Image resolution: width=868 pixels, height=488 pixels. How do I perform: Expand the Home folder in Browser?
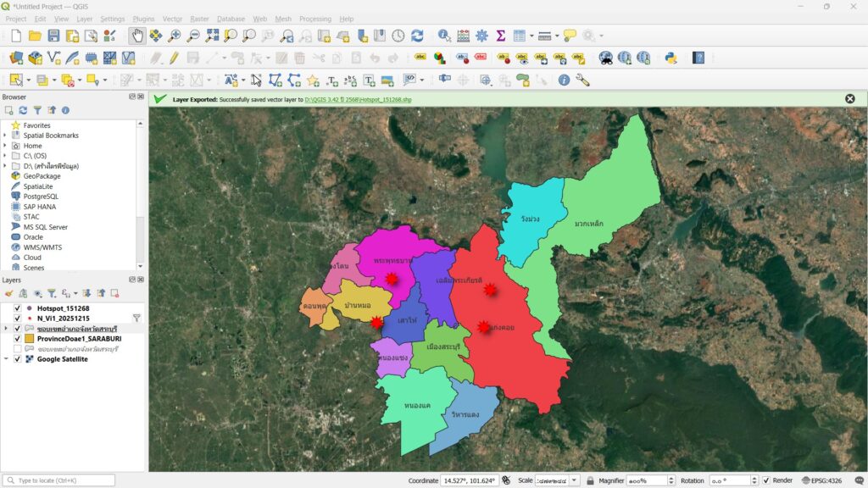tap(5, 146)
